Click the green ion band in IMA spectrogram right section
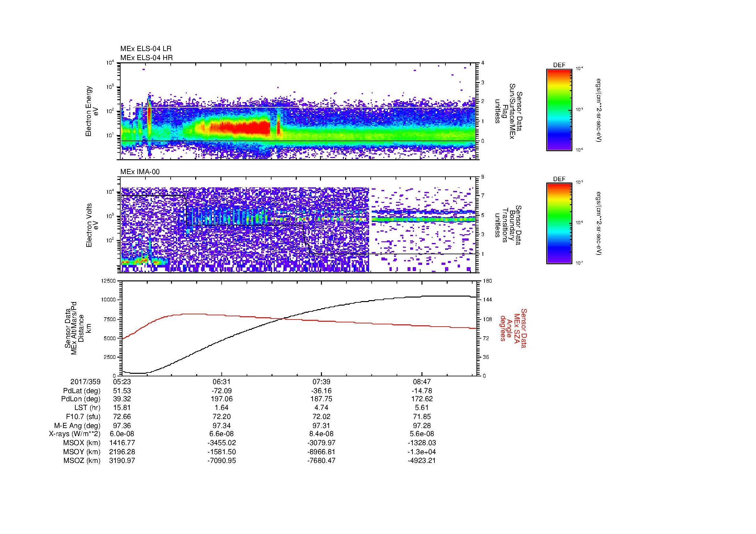The image size is (756, 534). [424, 219]
